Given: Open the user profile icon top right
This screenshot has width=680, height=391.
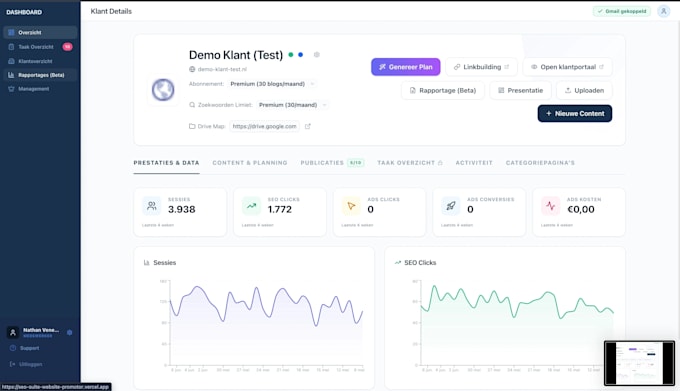Looking at the screenshot, I should (x=664, y=11).
